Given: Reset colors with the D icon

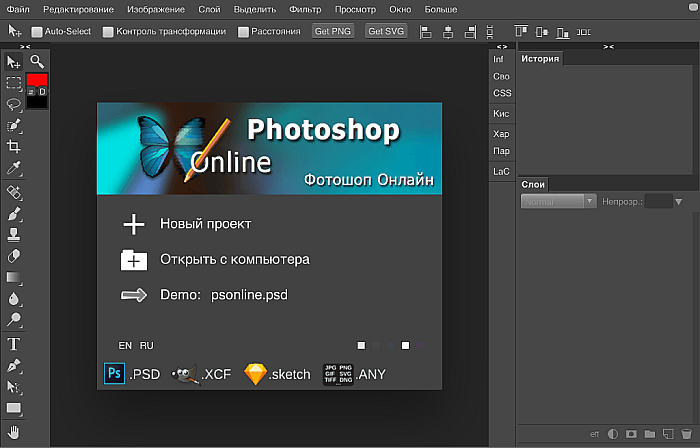Looking at the screenshot, I should [42, 92].
